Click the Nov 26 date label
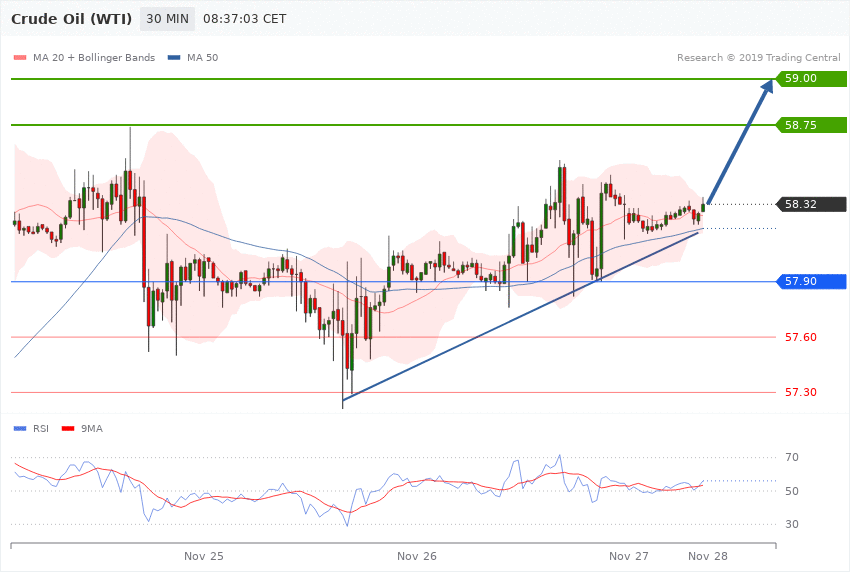Viewport: 850px width, 576px height. point(416,556)
